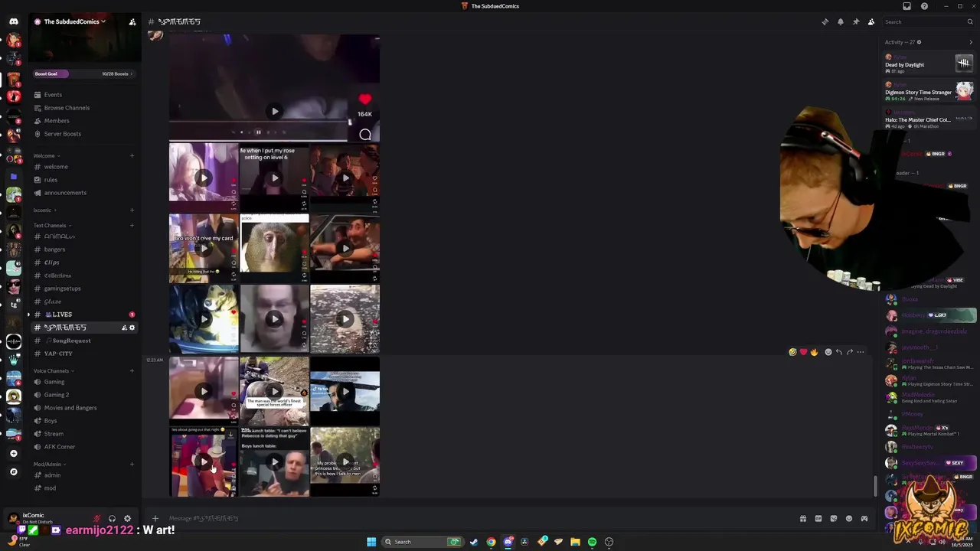Open Discord direct messages home
The width and height of the screenshot is (980, 551).
tap(13, 21)
